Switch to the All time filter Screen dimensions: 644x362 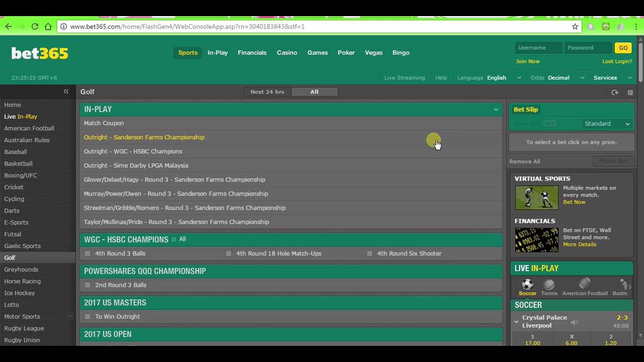pos(314,92)
